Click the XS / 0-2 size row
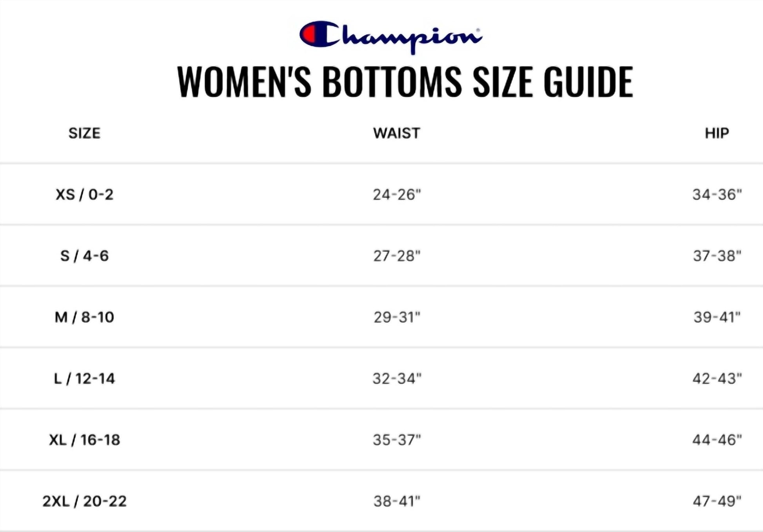Image resolution: width=763 pixels, height=532 pixels. pos(84,194)
